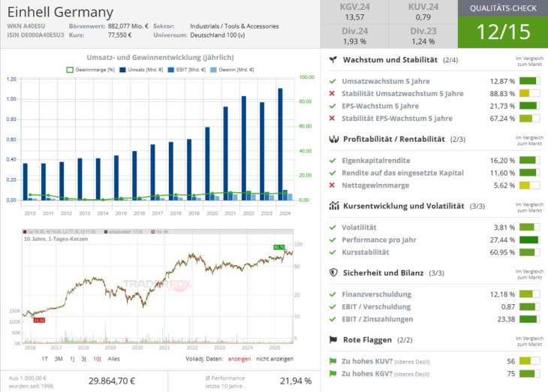Image resolution: width=548 pixels, height=392 pixels.
Task: Click red cross next to Nettogewinnmarge
Action: [332, 185]
